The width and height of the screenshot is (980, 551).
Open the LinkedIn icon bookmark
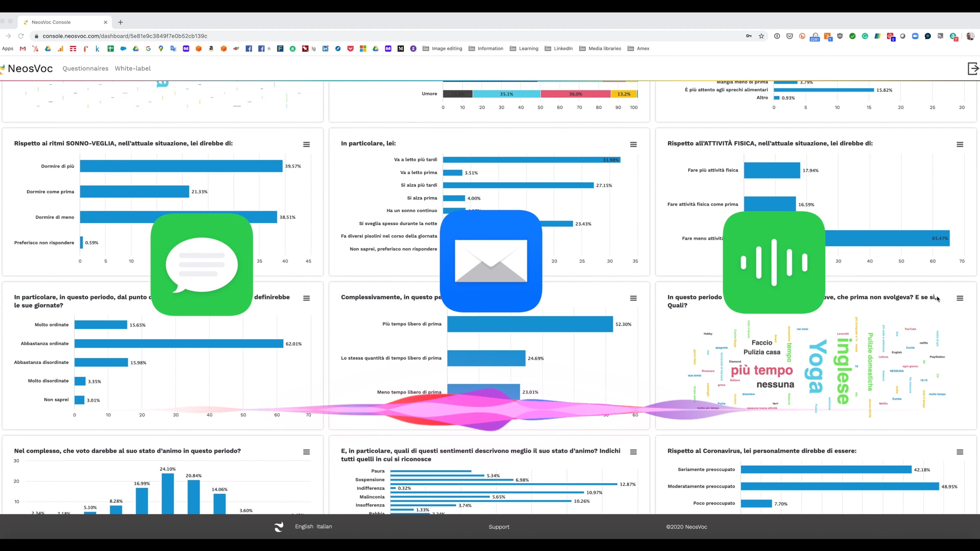pos(325,49)
